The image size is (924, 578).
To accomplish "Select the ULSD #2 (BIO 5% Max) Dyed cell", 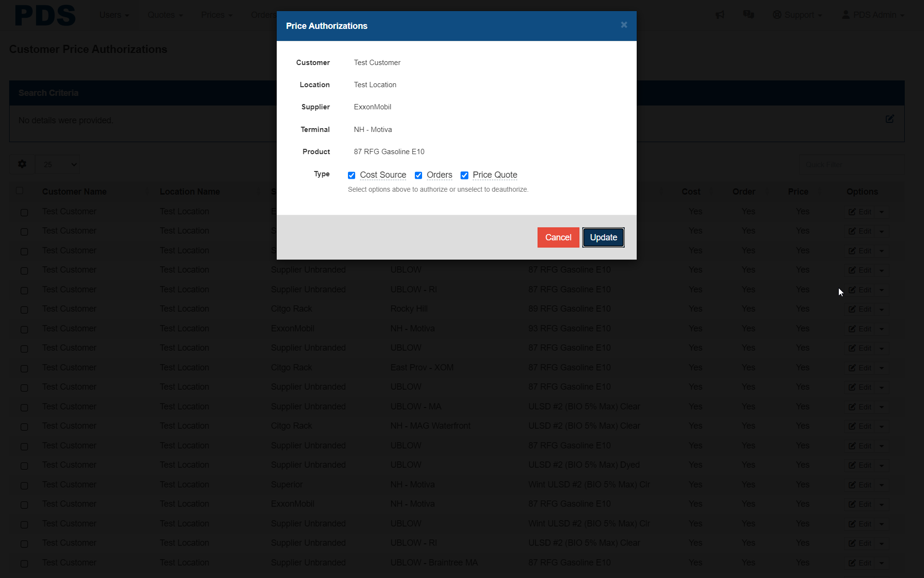I will point(584,465).
